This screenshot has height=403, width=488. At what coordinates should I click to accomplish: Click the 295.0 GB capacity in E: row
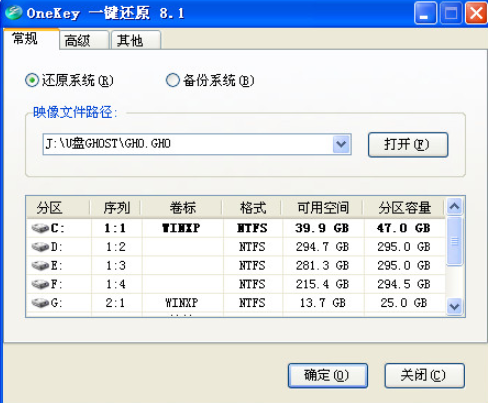404,266
